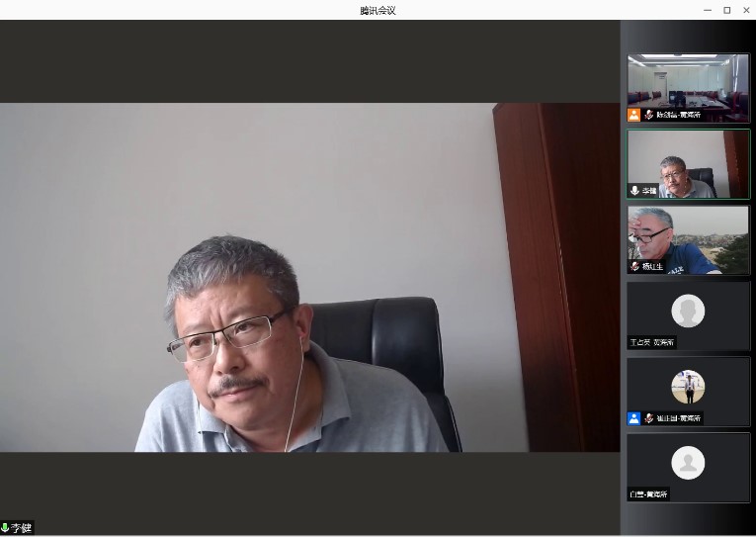This screenshot has height=537, width=756.
Task: Click the default avatar on the bottom tile
Action: tap(688, 462)
